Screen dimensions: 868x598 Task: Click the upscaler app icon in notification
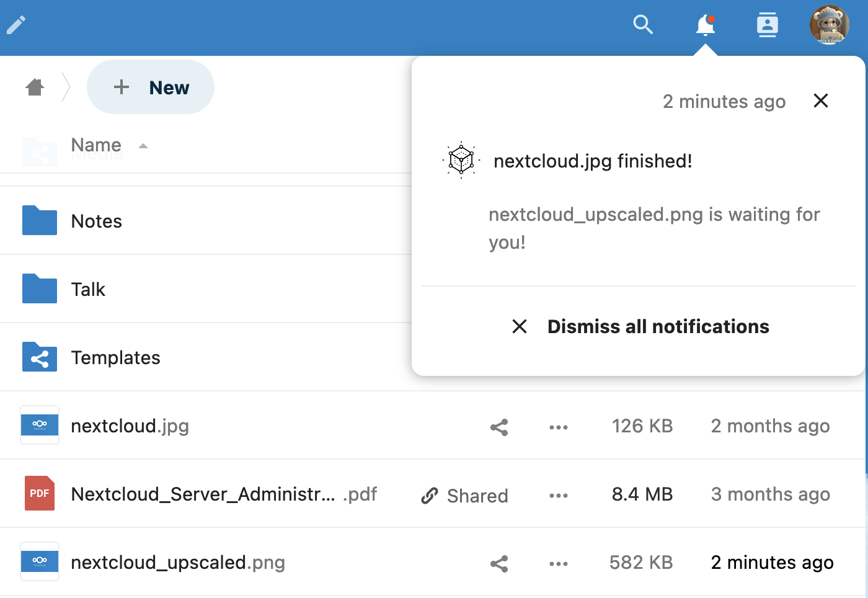(461, 161)
